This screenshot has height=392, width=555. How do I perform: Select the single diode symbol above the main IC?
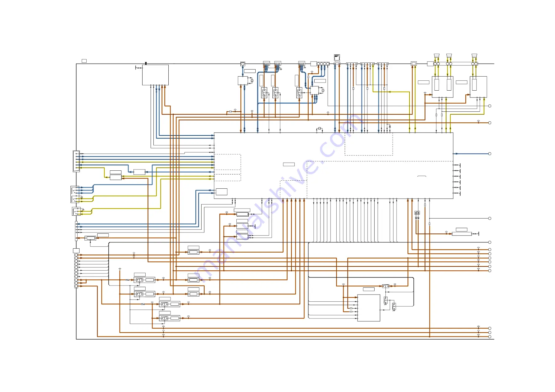tap(390, 127)
